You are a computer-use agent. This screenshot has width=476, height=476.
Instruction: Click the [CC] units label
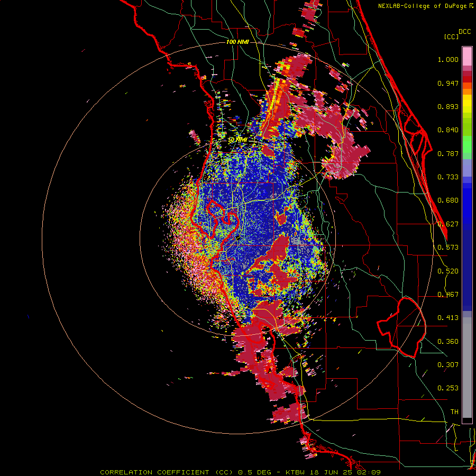(x=452, y=36)
